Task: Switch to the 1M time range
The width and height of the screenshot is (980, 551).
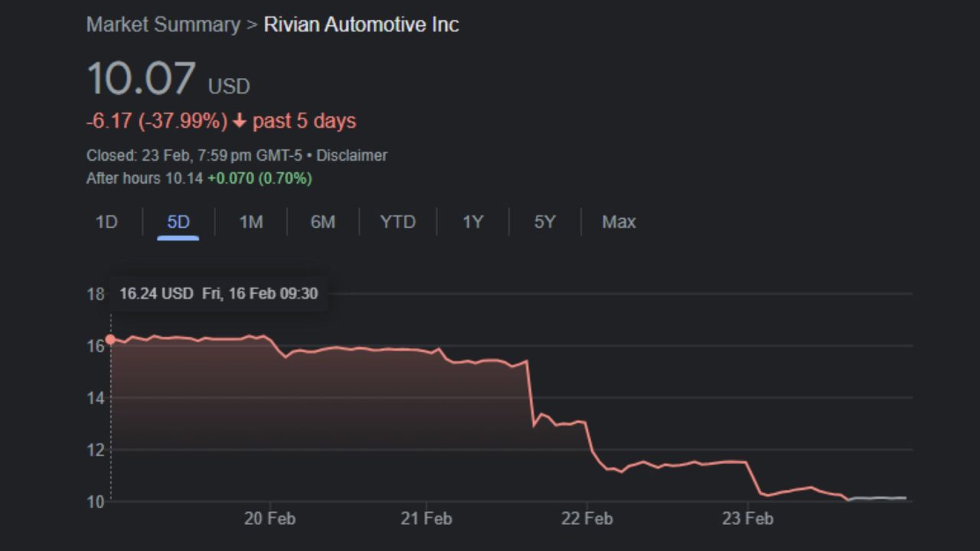Action: point(250,222)
